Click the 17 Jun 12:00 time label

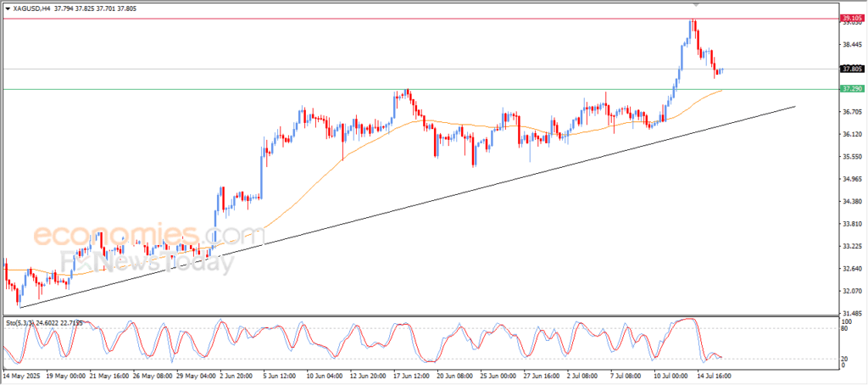pyautogui.click(x=409, y=373)
